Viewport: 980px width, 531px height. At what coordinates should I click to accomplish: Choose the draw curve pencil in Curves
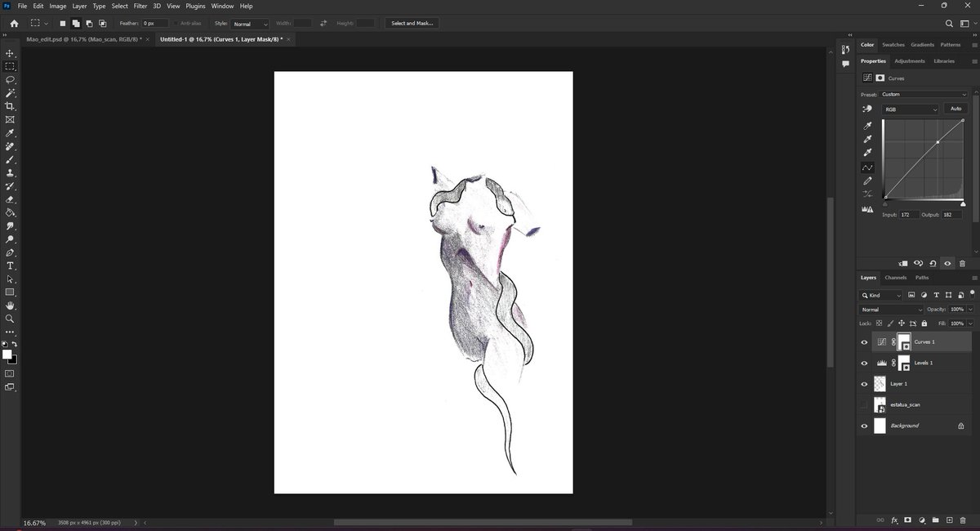coord(867,181)
